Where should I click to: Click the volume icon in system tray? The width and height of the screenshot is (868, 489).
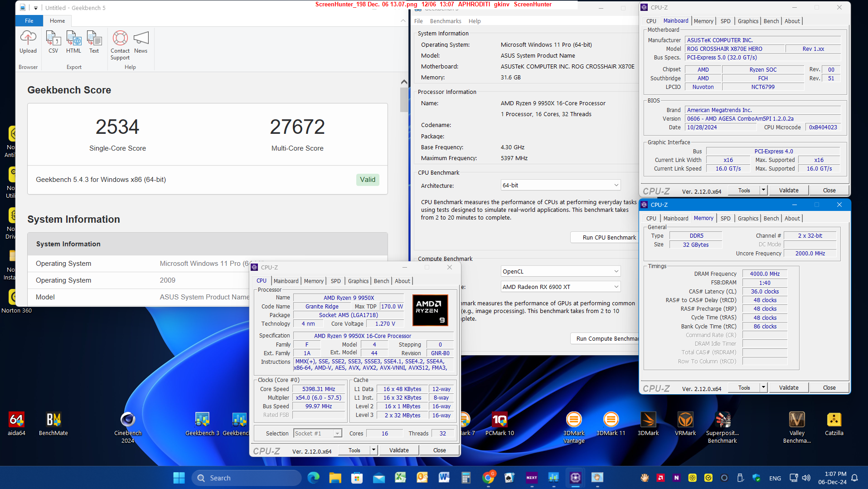806,478
